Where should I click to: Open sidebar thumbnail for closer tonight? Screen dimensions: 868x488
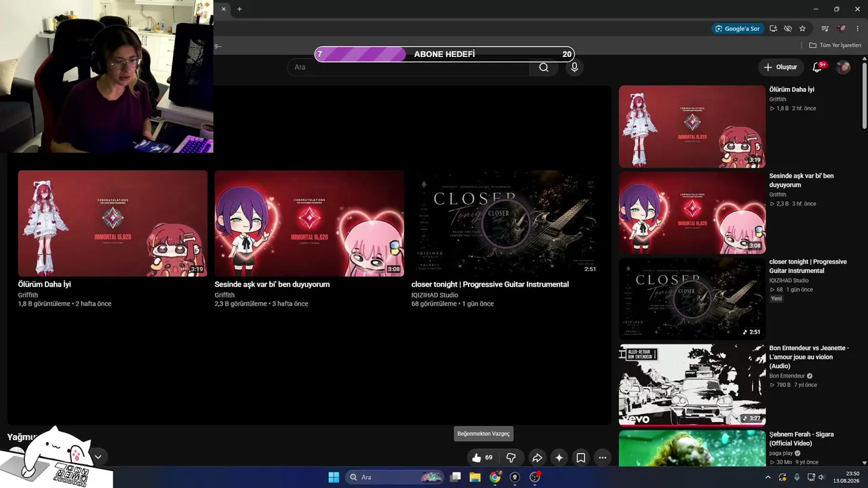(x=692, y=299)
